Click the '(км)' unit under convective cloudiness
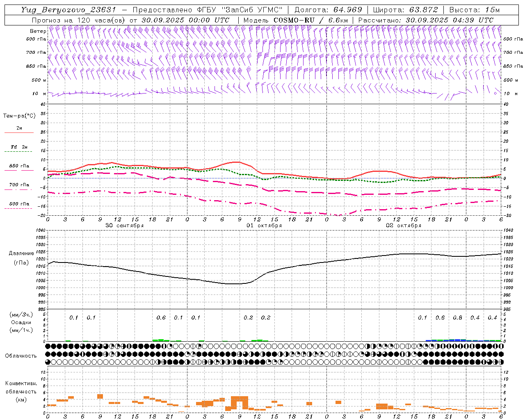The image size is (525, 420). pyautogui.click(x=21, y=399)
